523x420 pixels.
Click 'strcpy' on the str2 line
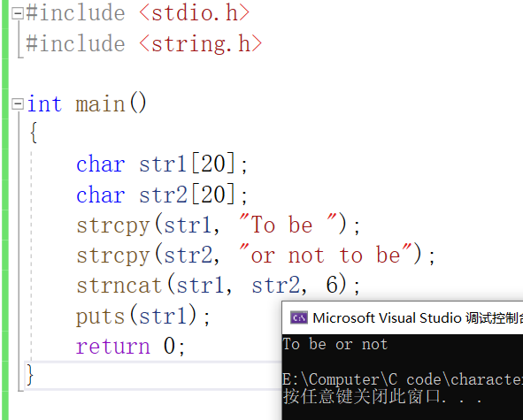(113, 256)
